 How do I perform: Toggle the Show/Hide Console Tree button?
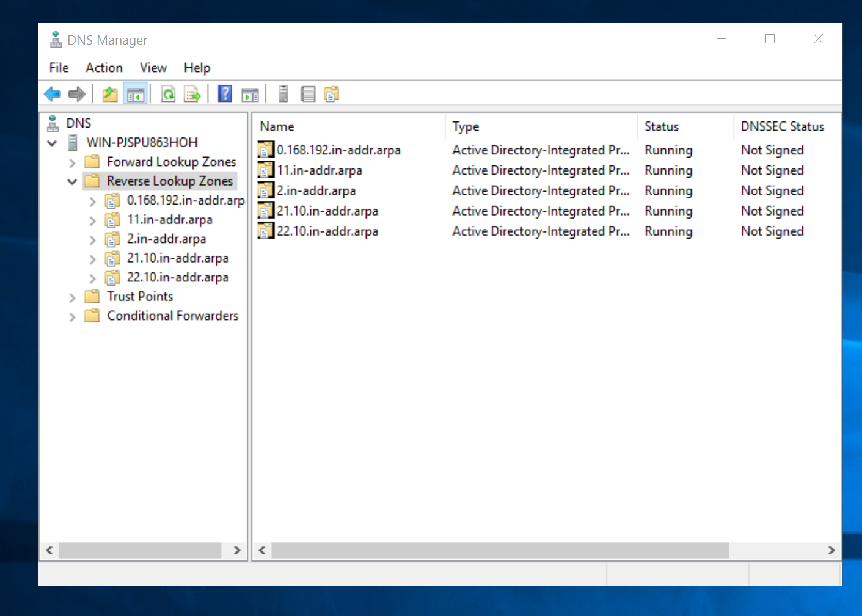pos(136,94)
